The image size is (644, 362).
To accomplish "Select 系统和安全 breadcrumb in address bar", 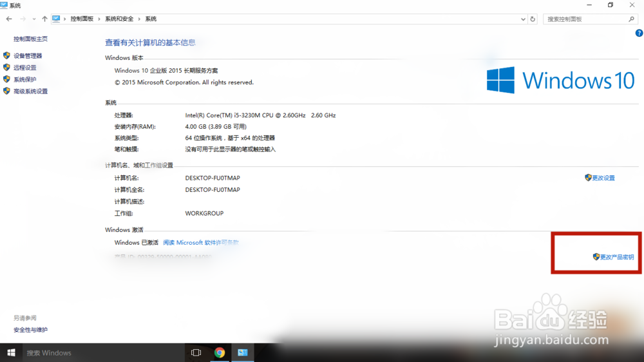I will tap(119, 19).
